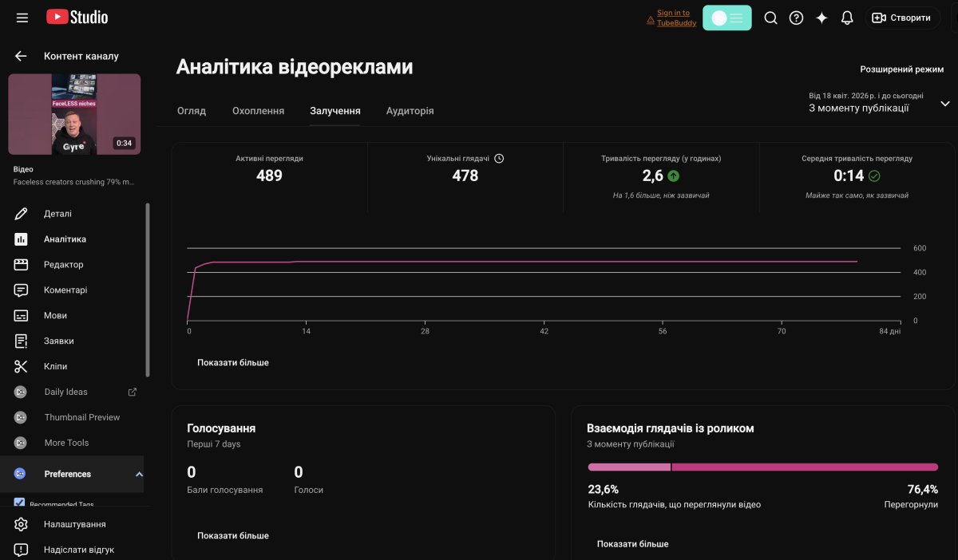
Task: Click the YouTube Studio logo
Action: click(x=77, y=17)
